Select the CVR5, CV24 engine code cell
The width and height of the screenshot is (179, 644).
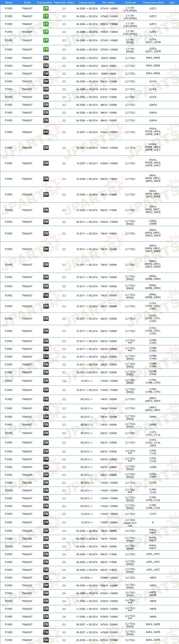point(153,491)
